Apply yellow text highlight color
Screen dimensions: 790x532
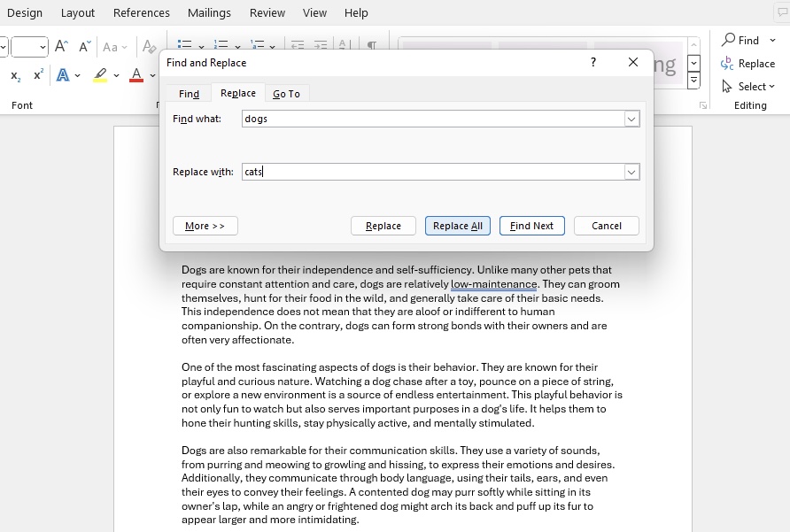coord(100,75)
